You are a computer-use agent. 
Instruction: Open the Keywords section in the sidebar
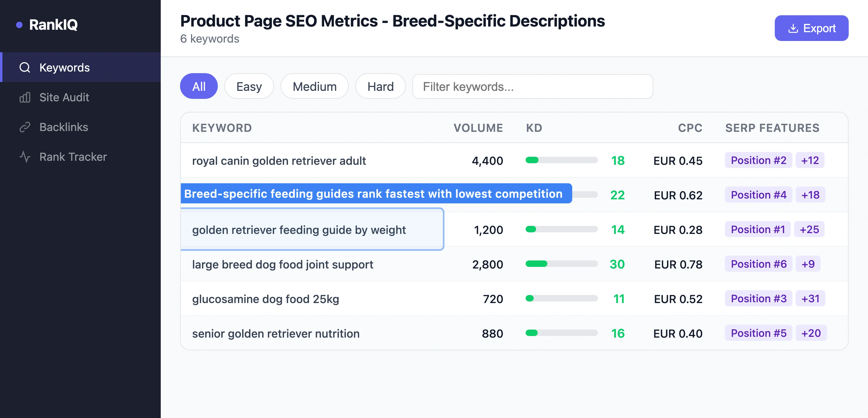(x=64, y=68)
